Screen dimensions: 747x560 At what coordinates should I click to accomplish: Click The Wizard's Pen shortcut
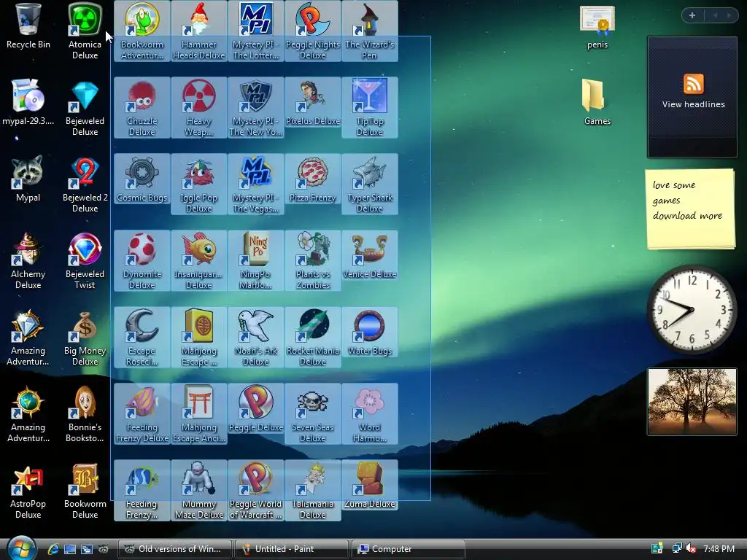tap(370, 31)
